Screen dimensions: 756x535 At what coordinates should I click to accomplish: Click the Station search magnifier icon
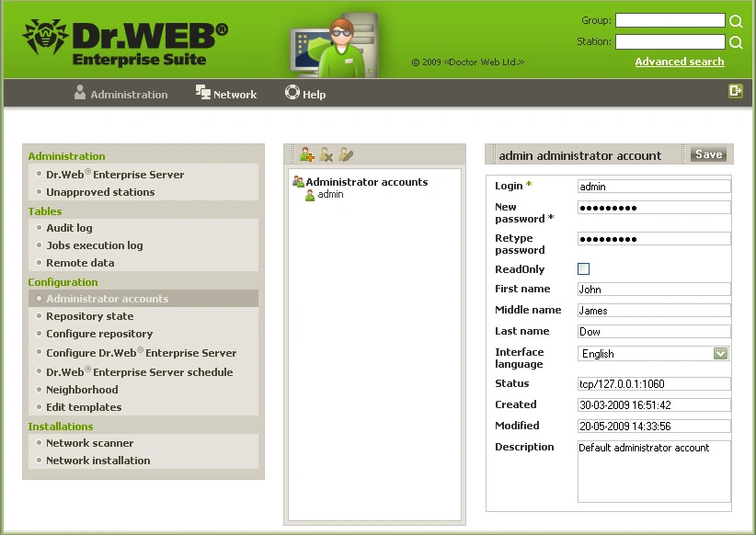click(x=736, y=42)
